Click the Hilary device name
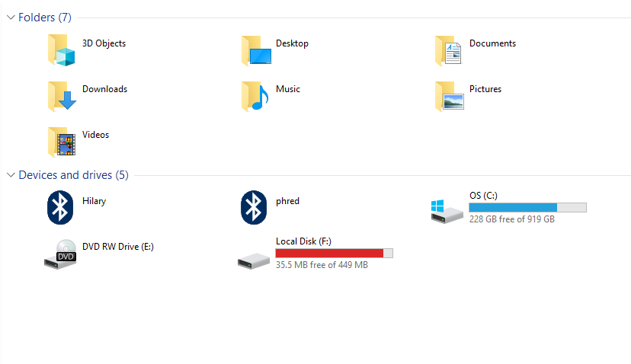The width and height of the screenshot is (631, 364). tap(94, 201)
